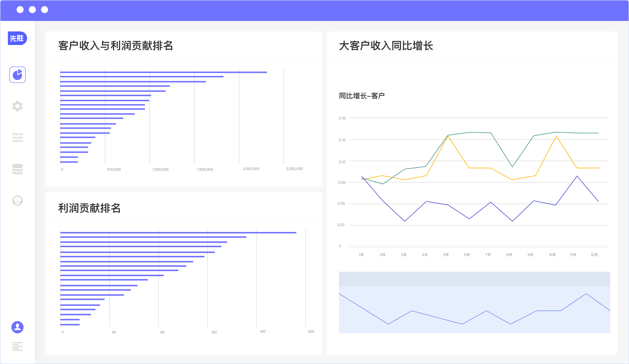Click the 10月 axis label
The height and width of the screenshot is (364, 629).
[x=552, y=255]
